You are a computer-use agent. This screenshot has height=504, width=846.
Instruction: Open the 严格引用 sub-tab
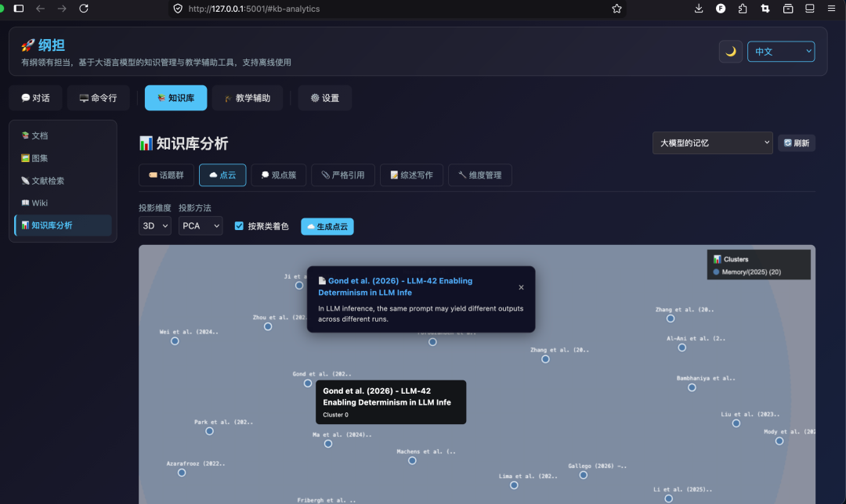pos(342,175)
